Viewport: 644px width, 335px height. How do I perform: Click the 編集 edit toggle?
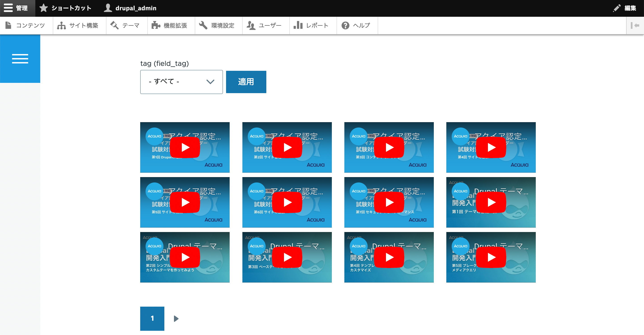(x=625, y=8)
